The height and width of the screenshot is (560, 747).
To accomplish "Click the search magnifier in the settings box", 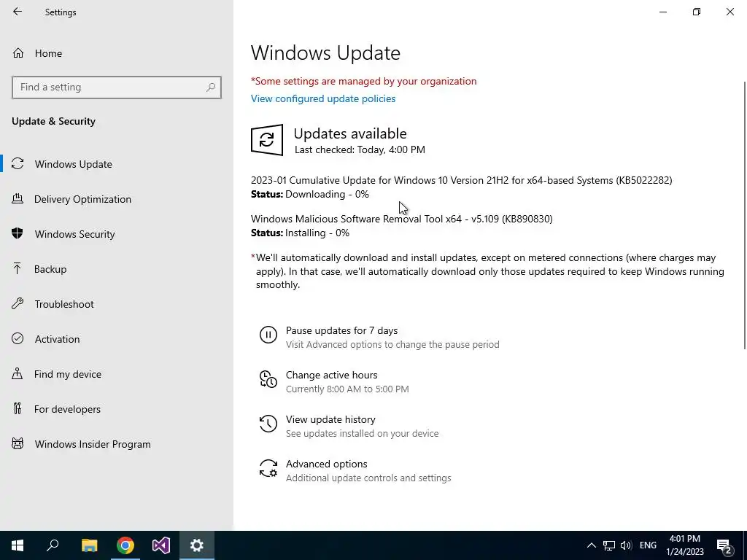I will coord(211,87).
